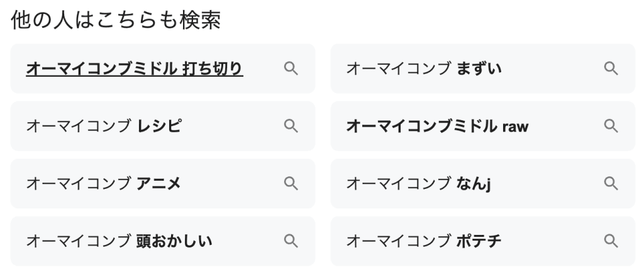Select magnifier icon for オーマイコンブ ポテチ

tap(611, 241)
